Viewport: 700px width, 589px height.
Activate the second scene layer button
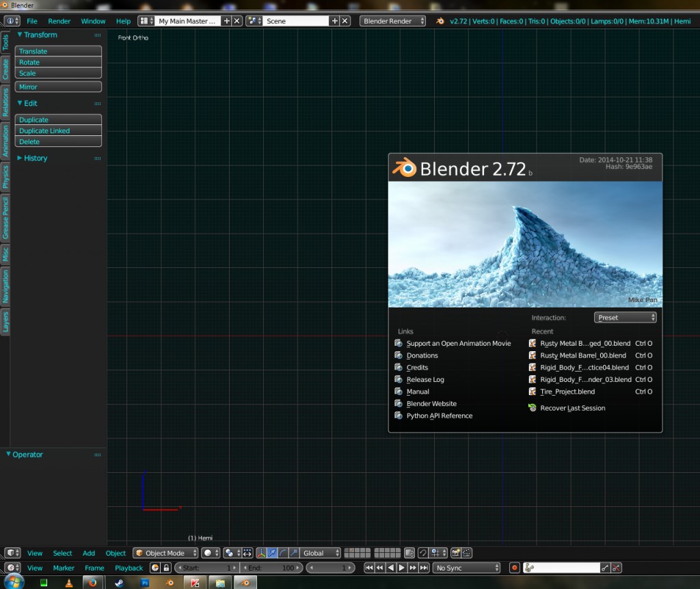tap(350, 551)
